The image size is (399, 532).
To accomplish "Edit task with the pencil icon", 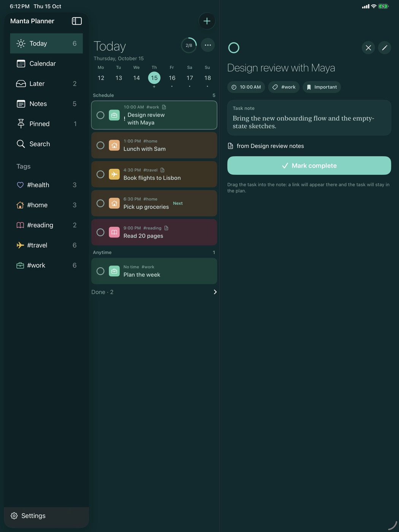I will pos(385,47).
